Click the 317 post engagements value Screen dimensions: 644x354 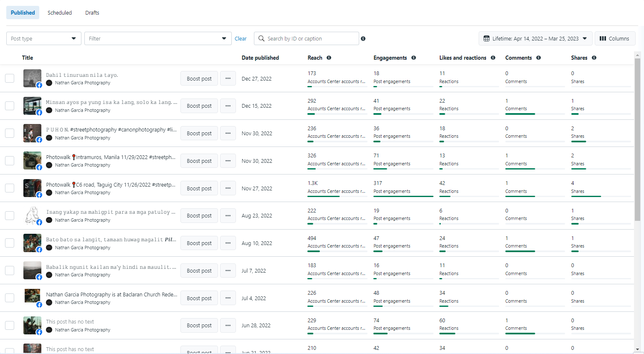coord(378,183)
